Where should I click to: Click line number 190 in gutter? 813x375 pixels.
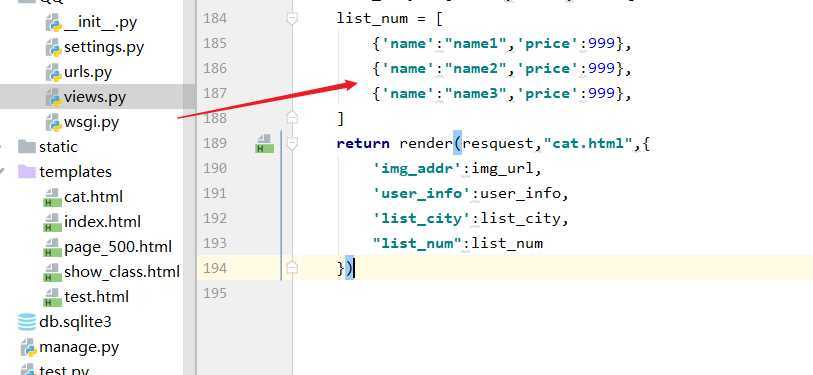click(x=215, y=168)
